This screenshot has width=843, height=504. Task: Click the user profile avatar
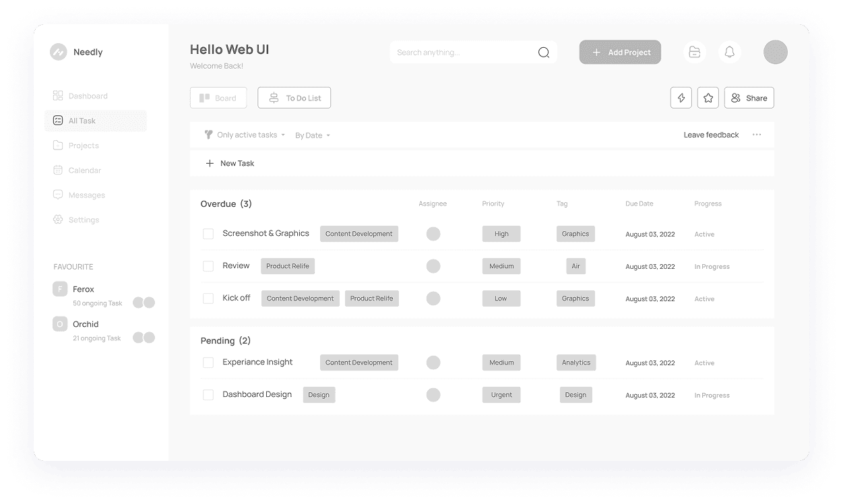click(775, 53)
